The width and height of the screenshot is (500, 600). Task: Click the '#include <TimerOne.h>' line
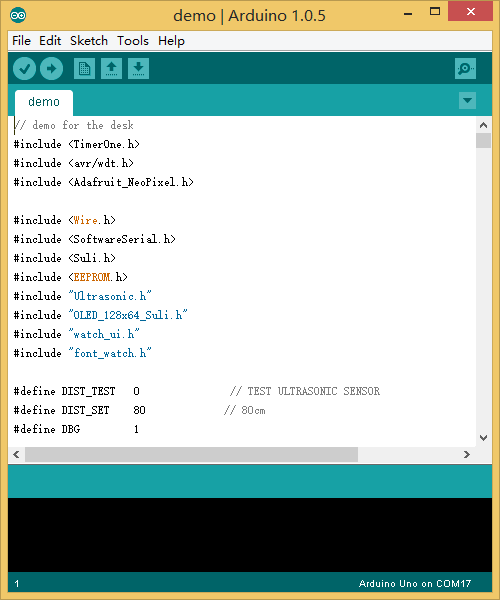pyautogui.click(x=77, y=144)
